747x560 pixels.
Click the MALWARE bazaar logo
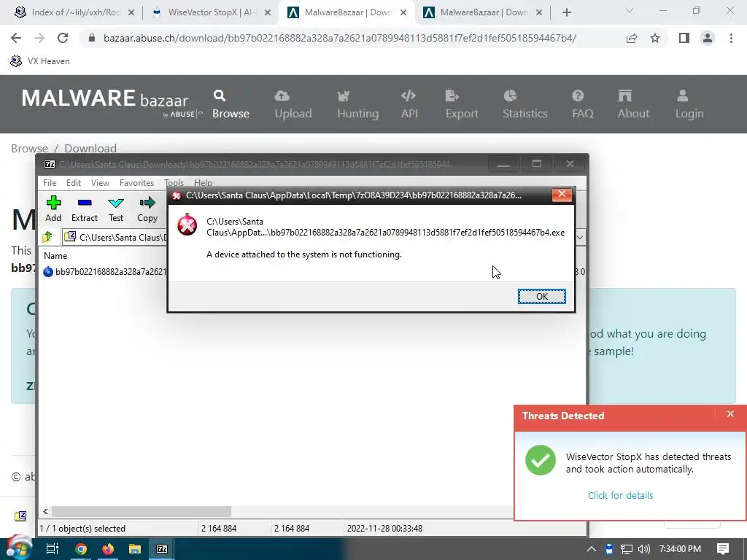point(112,102)
